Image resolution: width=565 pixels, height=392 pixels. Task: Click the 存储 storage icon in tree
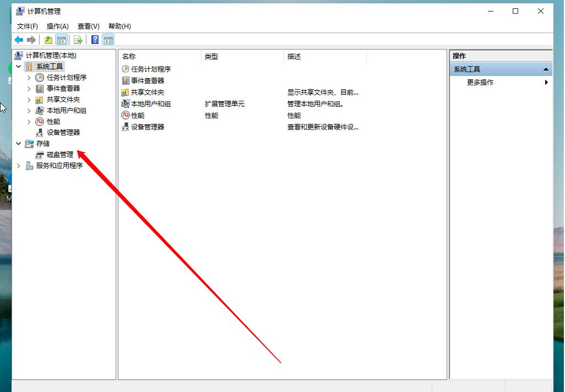pyautogui.click(x=29, y=144)
